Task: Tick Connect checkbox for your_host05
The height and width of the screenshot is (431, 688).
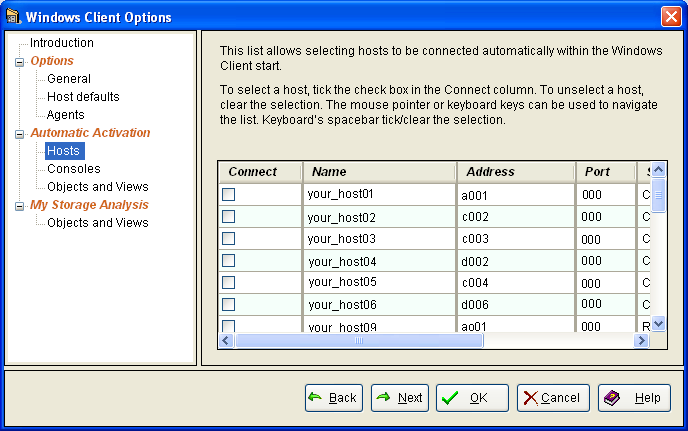Action: pos(229,282)
